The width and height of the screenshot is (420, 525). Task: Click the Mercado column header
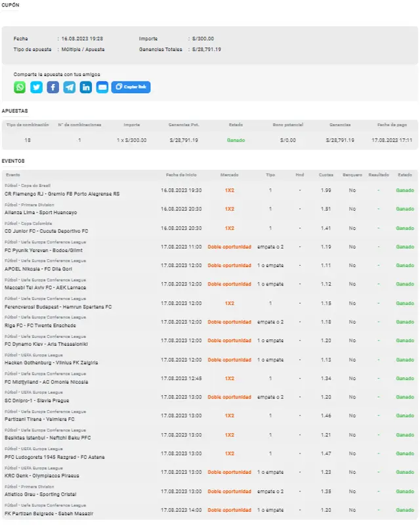[x=230, y=175]
